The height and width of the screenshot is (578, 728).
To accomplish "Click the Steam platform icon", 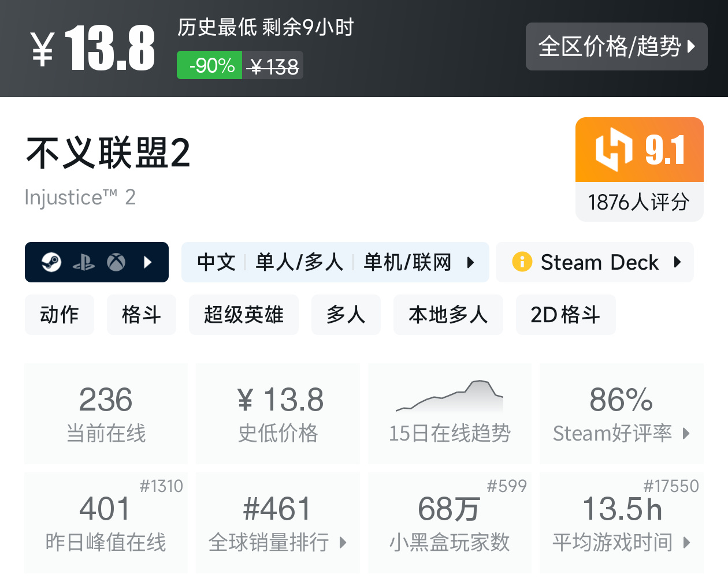I will click(51, 262).
